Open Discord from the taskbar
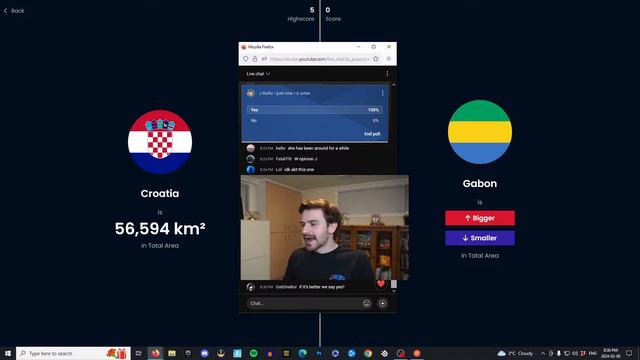Screen dimensions: 640x360 (x=204, y=353)
